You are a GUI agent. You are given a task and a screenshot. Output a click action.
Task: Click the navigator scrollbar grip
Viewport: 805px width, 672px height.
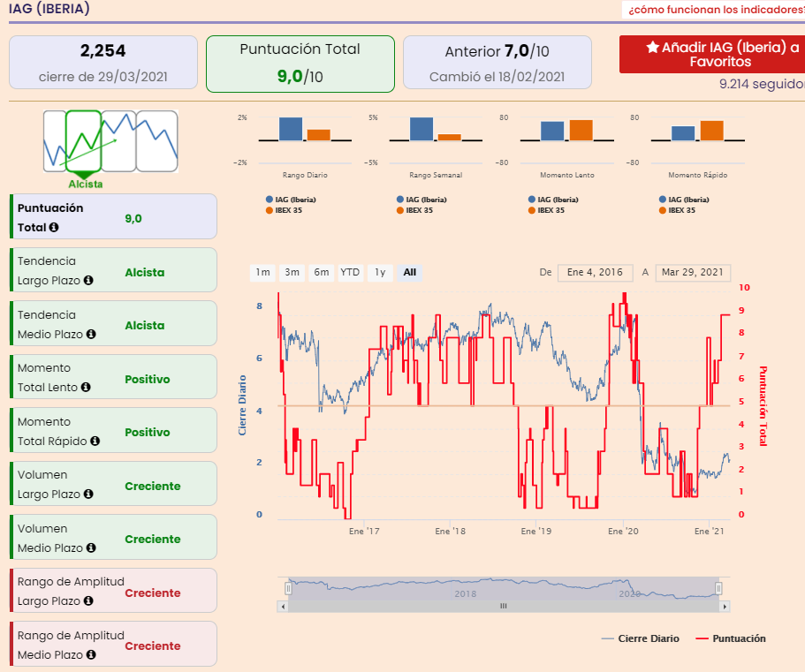[504, 607]
